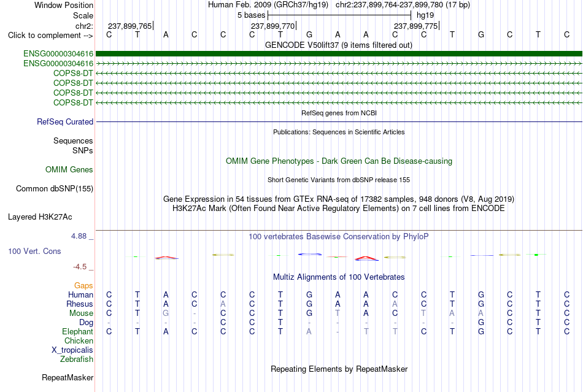Click the Sequences label
Image resolution: width=583 pixels, height=392 pixels.
pos(73,141)
